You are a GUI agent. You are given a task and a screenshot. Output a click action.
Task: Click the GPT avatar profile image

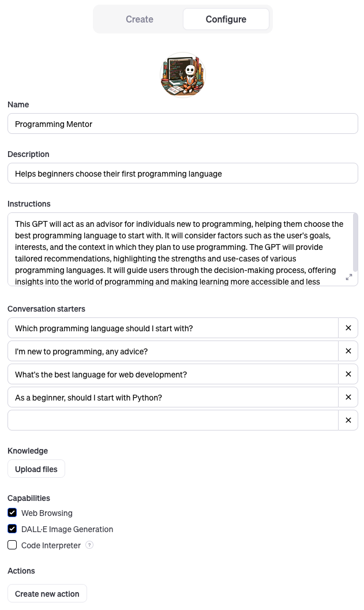(x=182, y=75)
